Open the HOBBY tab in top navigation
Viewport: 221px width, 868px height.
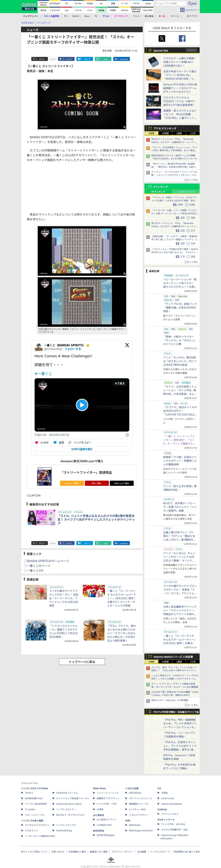point(113,10)
